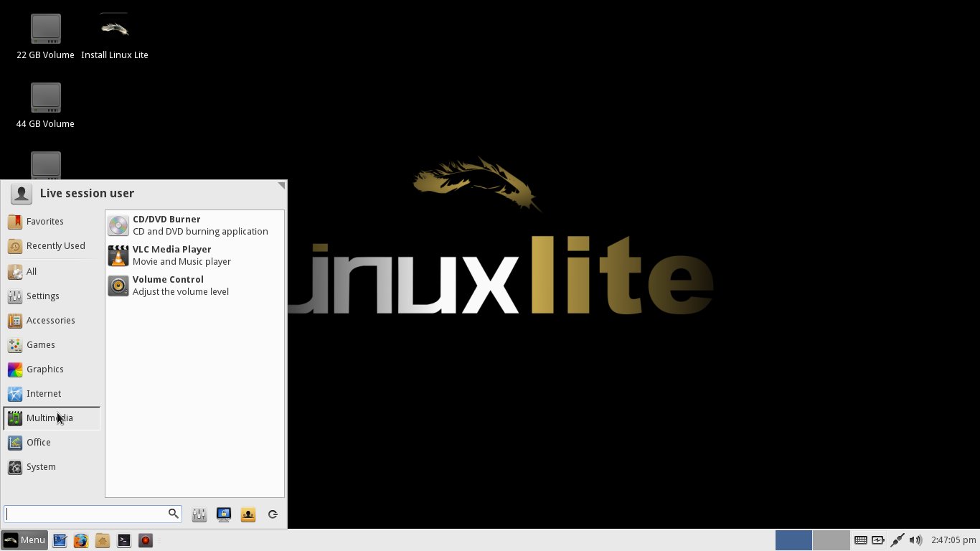980x551 pixels.
Task: Click the settings mixer icon in menu
Action: pyautogui.click(x=199, y=514)
